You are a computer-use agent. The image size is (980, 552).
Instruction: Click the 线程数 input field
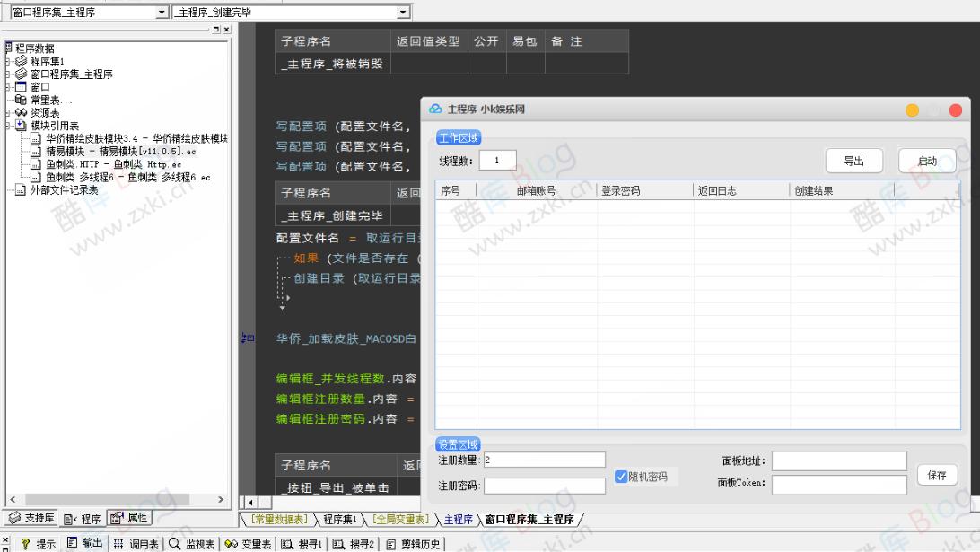coord(497,160)
